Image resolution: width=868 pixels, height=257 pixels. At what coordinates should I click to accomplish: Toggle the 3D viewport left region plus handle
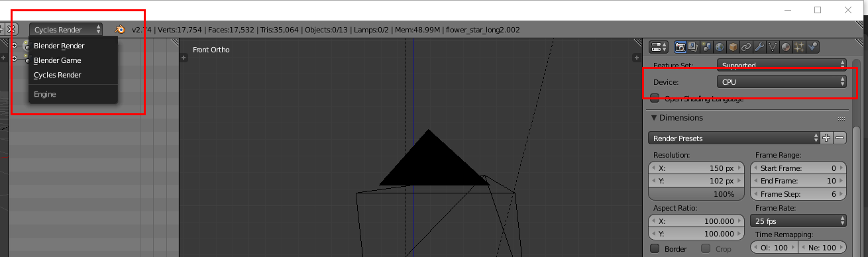coord(184,58)
